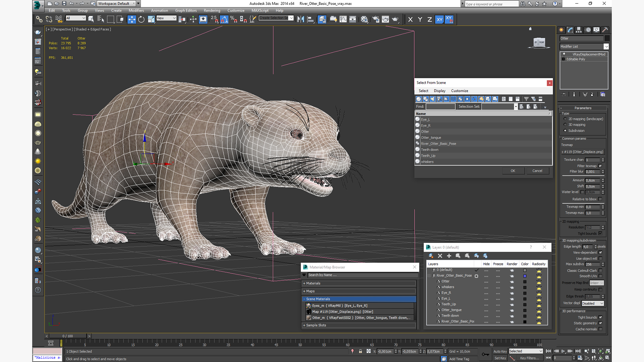This screenshot has width=644, height=362.
Task: Open the Key Filters... button
Action: tap(530, 358)
